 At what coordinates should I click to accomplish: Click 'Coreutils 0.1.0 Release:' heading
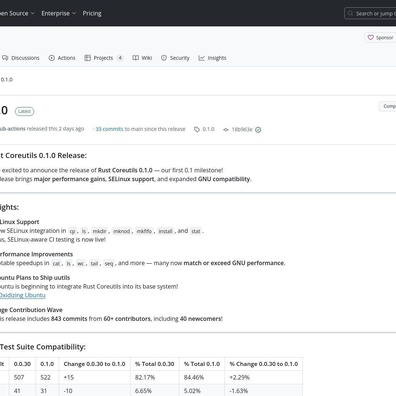(x=46, y=156)
